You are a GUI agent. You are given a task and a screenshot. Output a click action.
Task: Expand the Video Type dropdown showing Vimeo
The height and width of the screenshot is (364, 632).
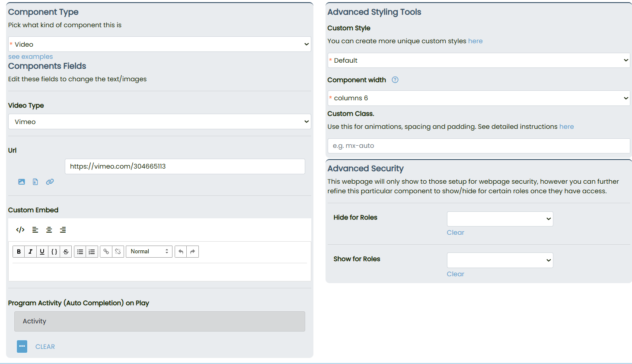pyautogui.click(x=160, y=122)
